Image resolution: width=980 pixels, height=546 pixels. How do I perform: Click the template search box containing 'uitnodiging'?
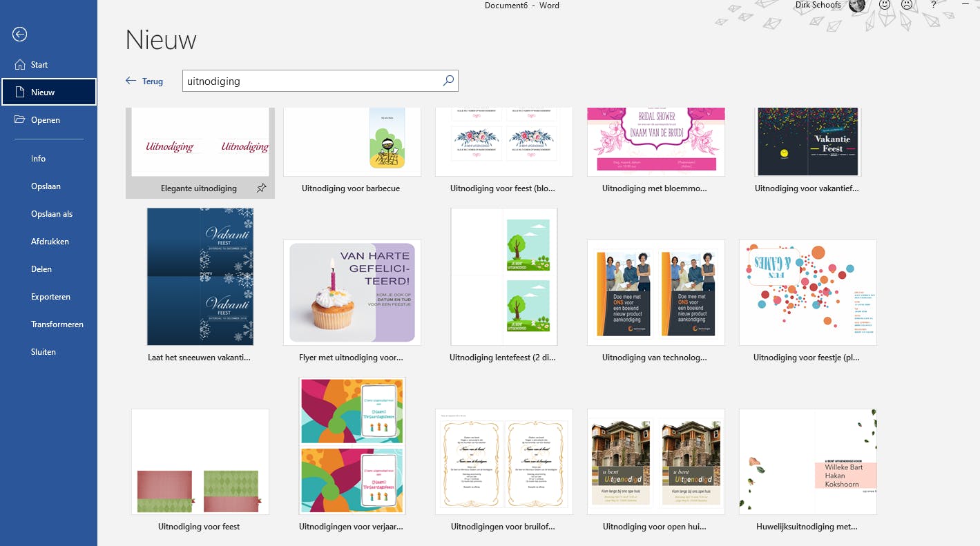312,81
